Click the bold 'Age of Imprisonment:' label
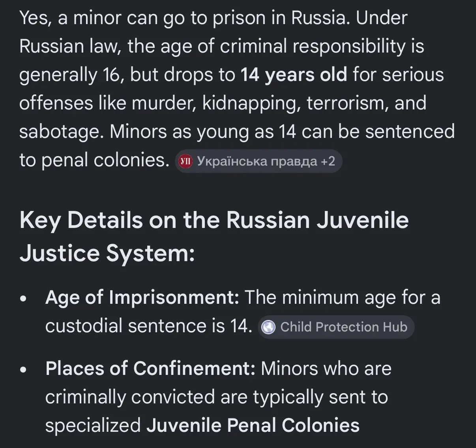Screen dimensions: 476x448 [x=142, y=297]
